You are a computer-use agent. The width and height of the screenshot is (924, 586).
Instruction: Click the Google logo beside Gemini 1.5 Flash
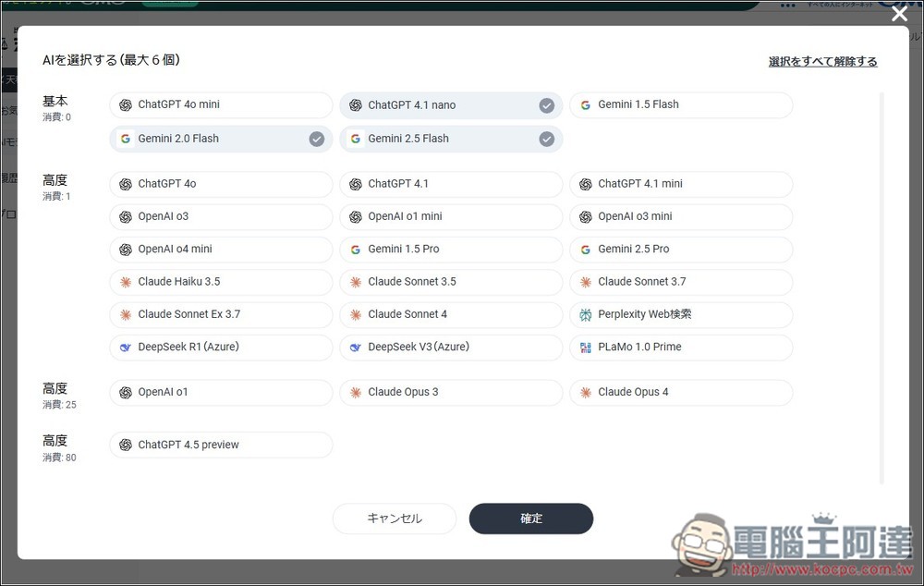[585, 105]
